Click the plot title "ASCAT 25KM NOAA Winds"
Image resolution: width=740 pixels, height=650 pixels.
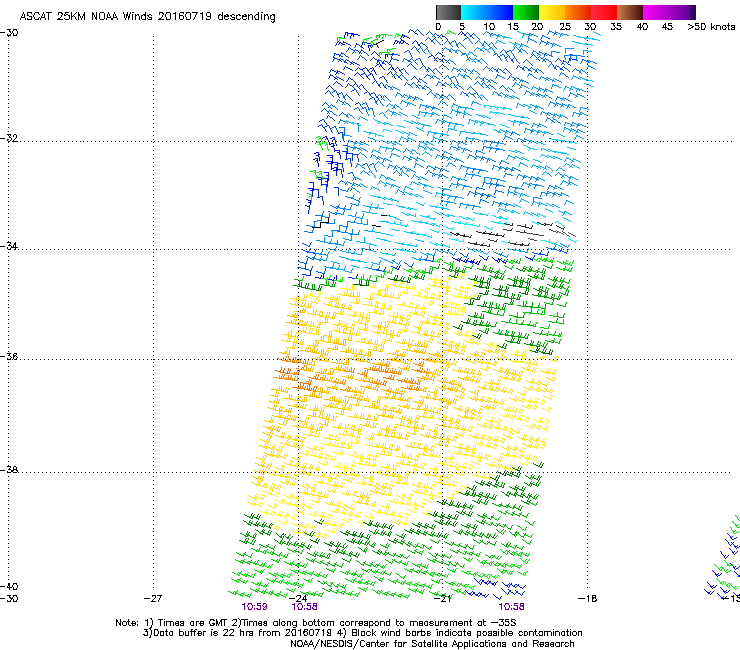87,16
